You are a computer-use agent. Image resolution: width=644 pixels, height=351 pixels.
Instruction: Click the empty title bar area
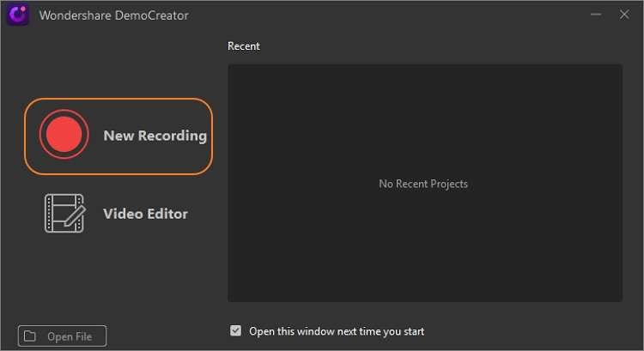pos(386,15)
